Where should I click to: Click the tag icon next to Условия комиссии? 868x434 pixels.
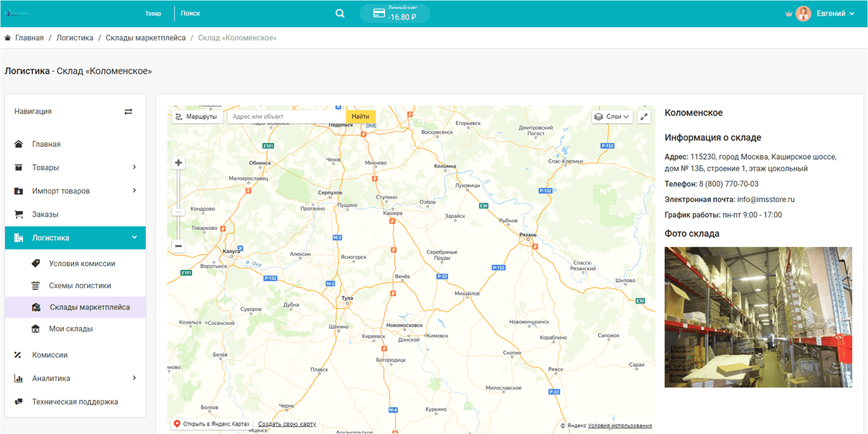point(36,263)
